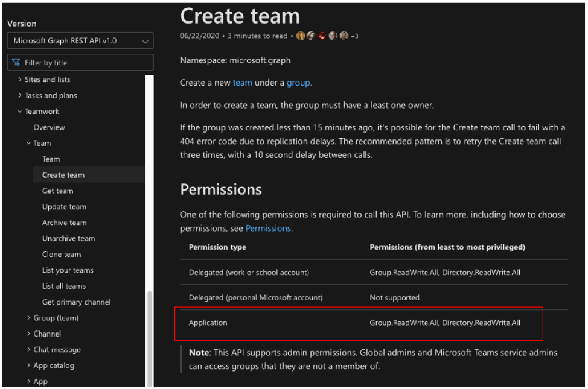
Task: Open the List all teams article
Action: point(64,286)
